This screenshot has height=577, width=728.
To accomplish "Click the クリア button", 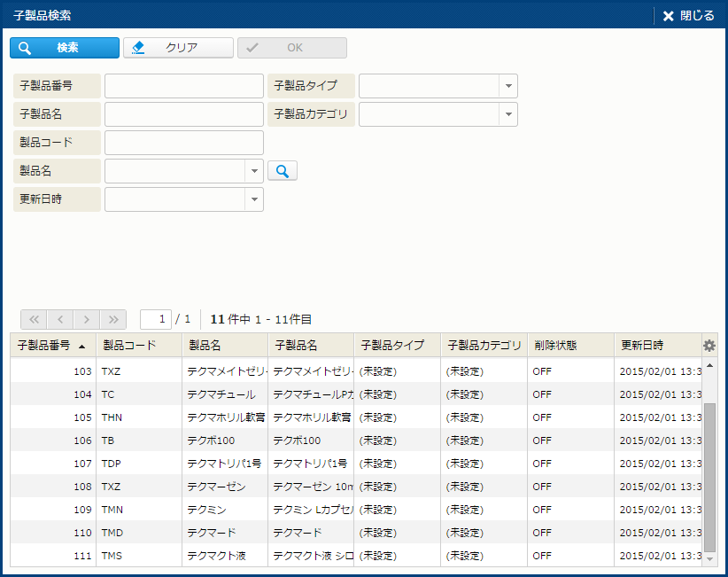I will click(x=179, y=48).
